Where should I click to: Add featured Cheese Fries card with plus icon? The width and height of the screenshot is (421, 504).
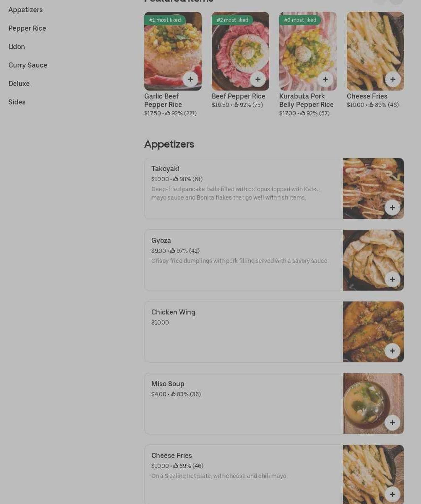(393, 79)
